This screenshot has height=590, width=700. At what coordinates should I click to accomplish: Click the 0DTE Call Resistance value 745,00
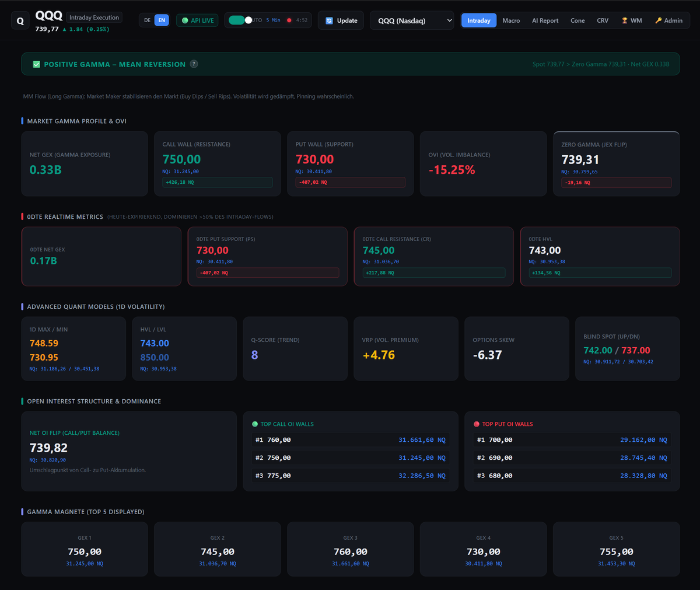(379, 250)
